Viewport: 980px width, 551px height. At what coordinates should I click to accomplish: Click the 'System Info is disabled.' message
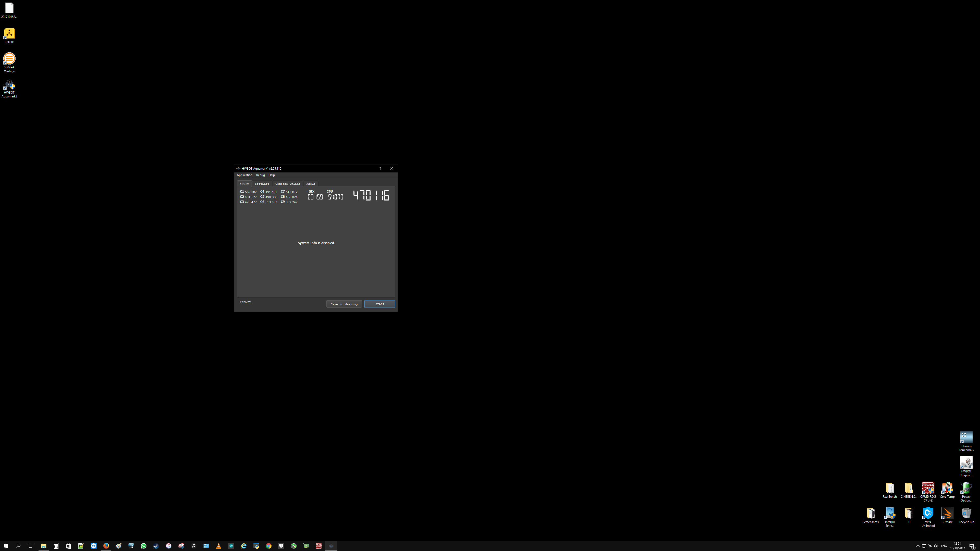316,243
